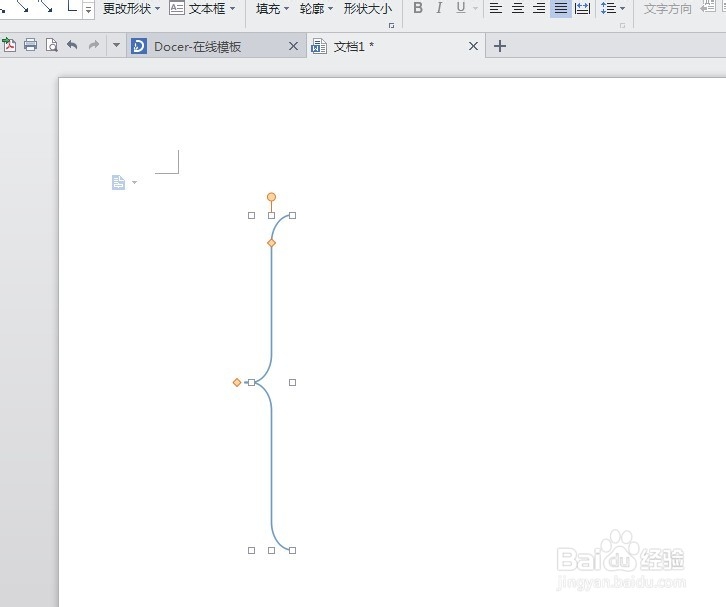Toggle Italic formatting

coord(439,8)
